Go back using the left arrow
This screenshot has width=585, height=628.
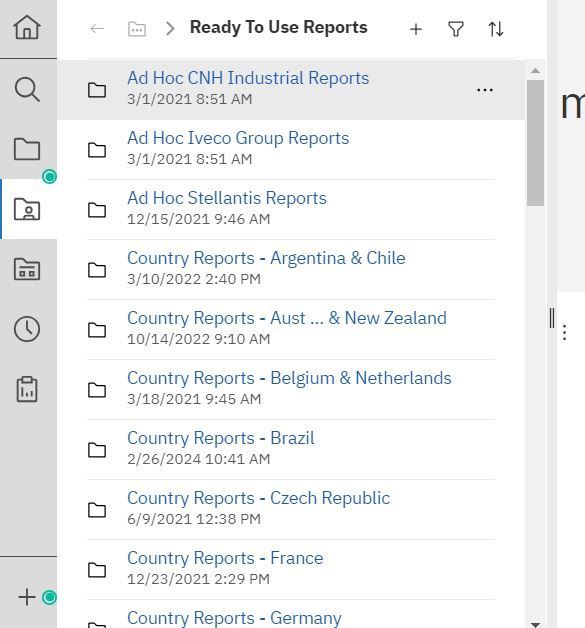(x=97, y=29)
